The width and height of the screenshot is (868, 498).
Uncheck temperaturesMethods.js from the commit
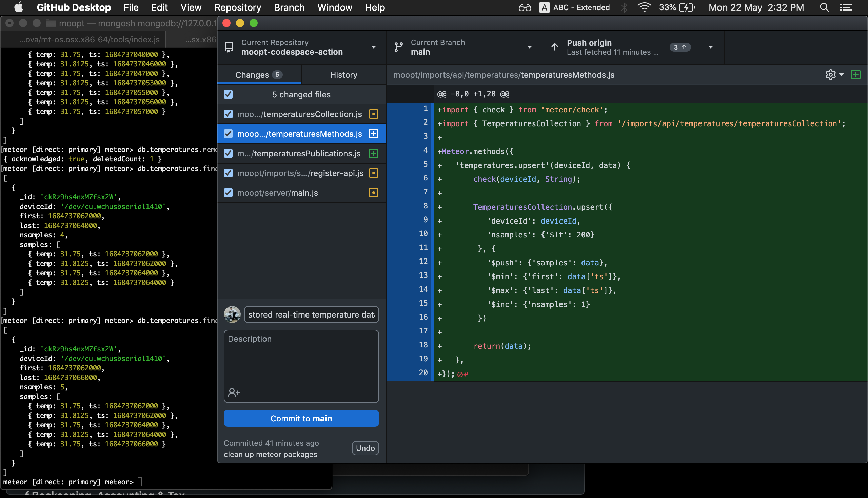pos(228,134)
